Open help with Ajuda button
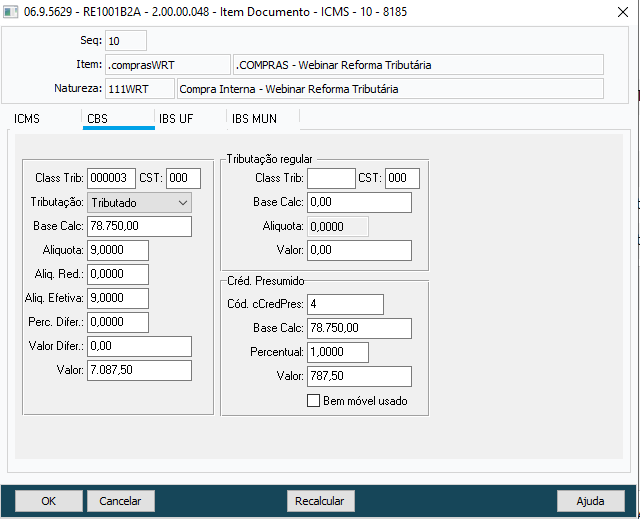This screenshot has width=640, height=519. 591,501
